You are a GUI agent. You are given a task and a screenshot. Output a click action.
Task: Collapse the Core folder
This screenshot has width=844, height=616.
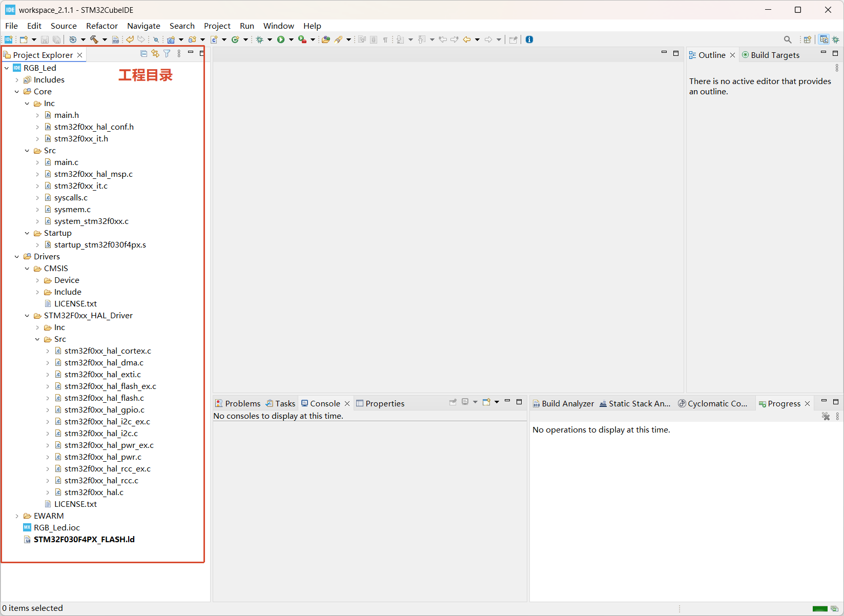[17, 91]
